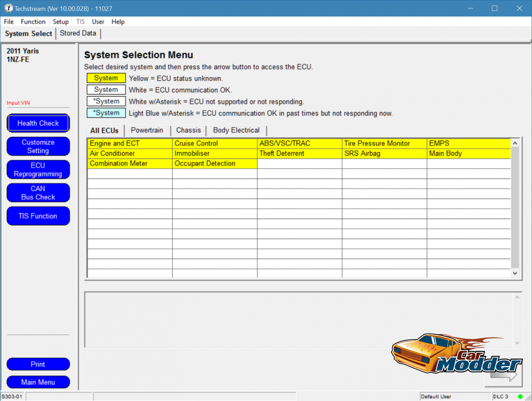
Task: Select EMPS system
Action: [x=469, y=143]
